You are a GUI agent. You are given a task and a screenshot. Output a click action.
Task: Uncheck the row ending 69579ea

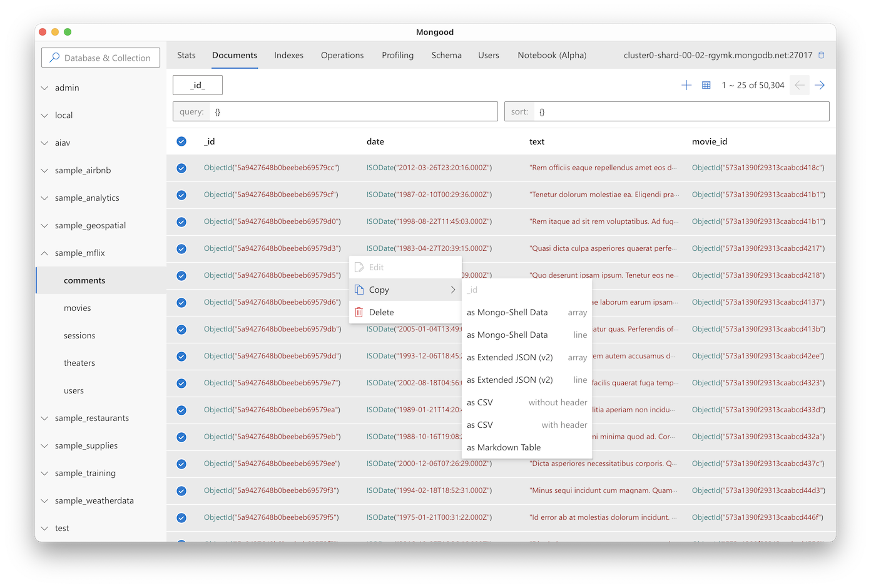point(181,410)
